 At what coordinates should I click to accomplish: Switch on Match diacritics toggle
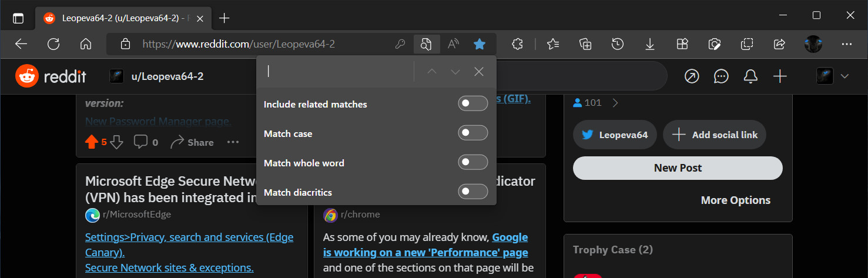pos(472,192)
